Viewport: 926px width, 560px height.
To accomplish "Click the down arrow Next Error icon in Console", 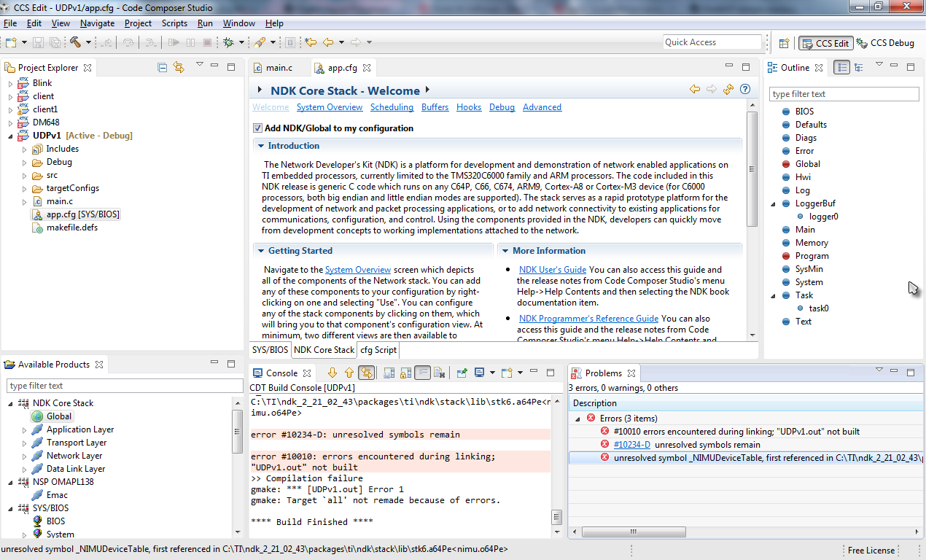I will [332, 373].
